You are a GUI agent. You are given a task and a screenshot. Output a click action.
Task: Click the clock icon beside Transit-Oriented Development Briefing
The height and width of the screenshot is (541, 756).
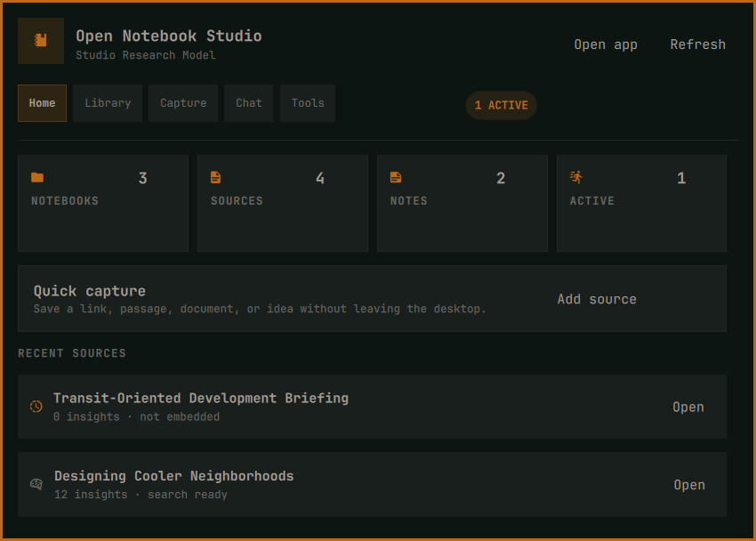(36, 407)
